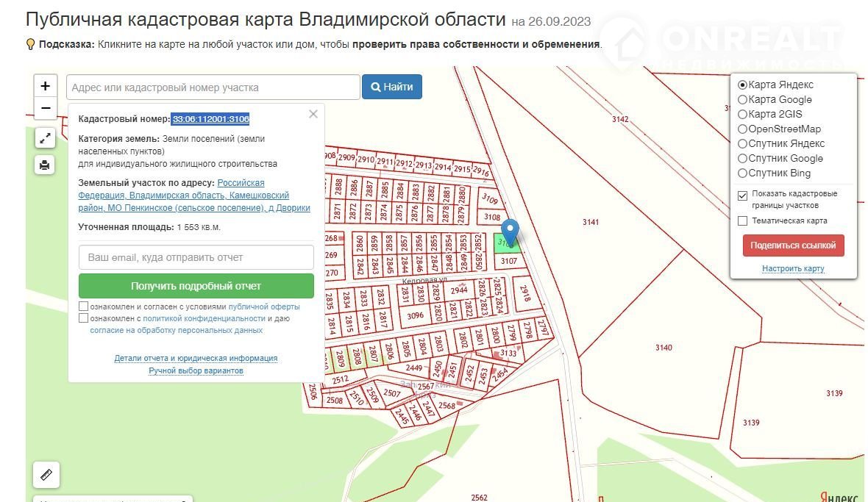Enable the Тематическая карта checkbox
The width and height of the screenshot is (868, 502).
(743, 220)
